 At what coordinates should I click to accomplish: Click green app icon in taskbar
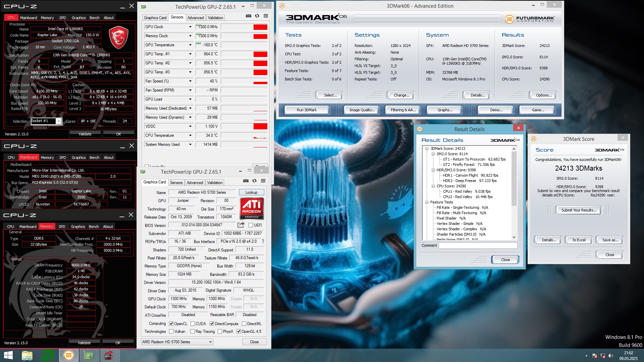click(x=48, y=355)
